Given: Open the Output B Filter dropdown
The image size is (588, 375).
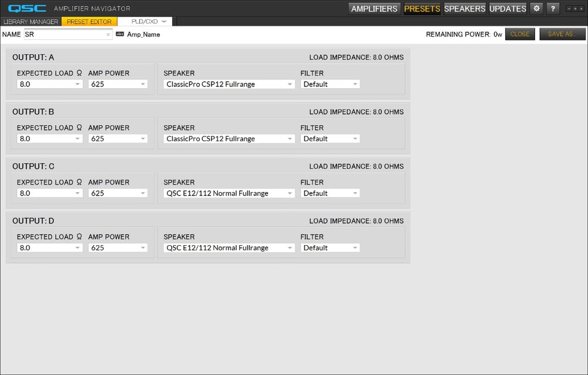Looking at the screenshot, I should pos(330,139).
